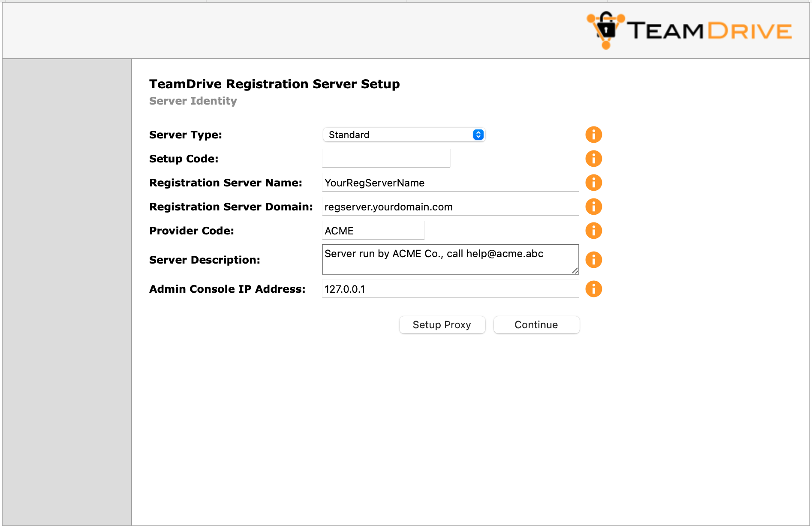This screenshot has width=812, height=528.
Task: Click info icon for Admin Console IP Address
Action: pyautogui.click(x=594, y=289)
